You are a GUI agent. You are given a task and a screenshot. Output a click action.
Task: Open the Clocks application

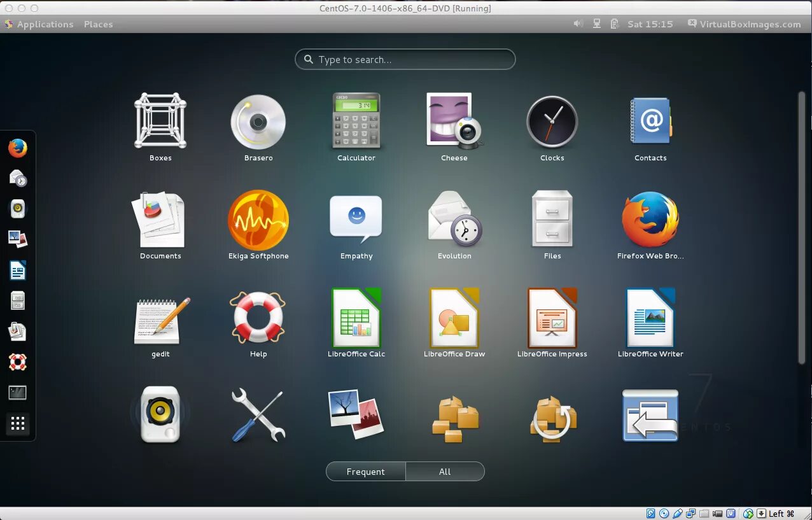[552, 127]
